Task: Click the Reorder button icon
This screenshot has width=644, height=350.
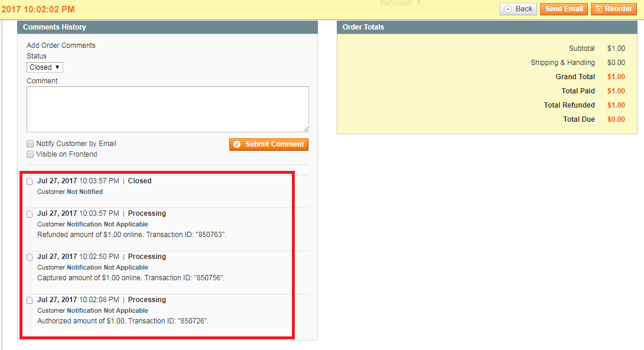Action: point(599,9)
